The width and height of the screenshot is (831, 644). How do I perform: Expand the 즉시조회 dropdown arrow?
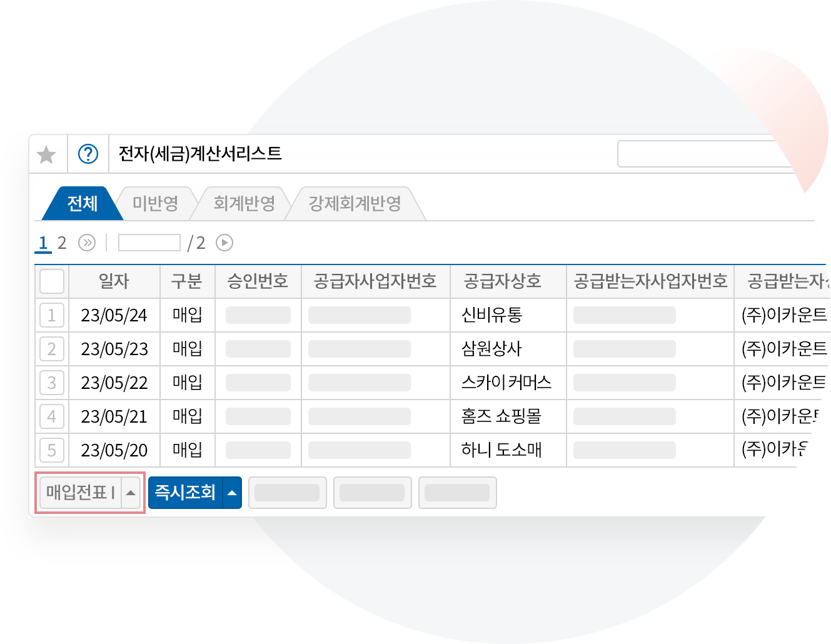click(232, 493)
